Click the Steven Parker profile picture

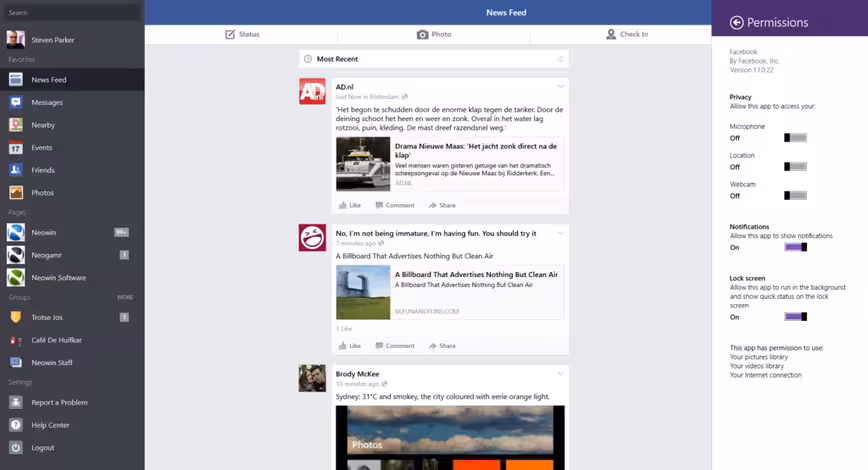tap(16, 39)
